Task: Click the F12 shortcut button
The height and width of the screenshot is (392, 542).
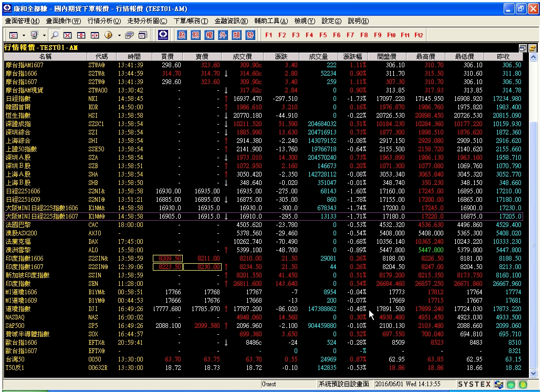Action: click(x=419, y=35)
